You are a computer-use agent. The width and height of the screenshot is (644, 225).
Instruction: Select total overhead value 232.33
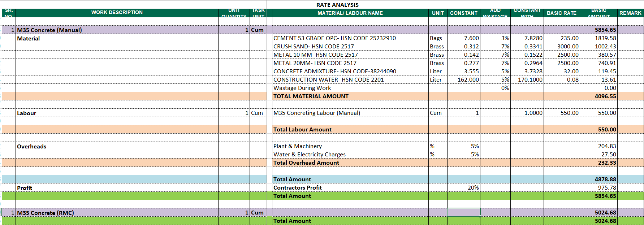click(x=598, y=163)
